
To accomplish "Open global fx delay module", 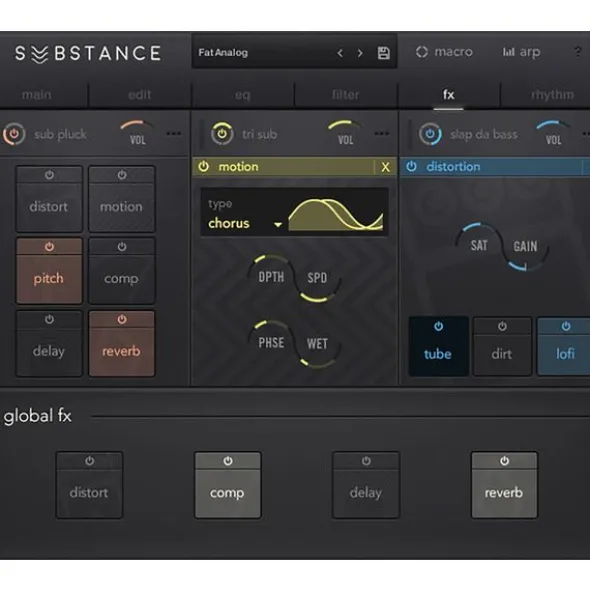I will 366,493.
